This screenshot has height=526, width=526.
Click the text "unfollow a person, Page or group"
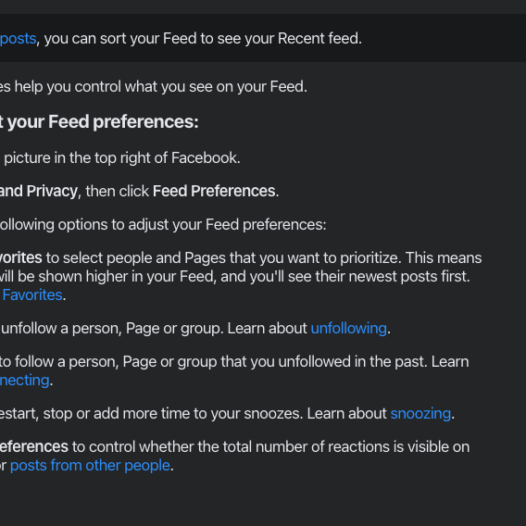coord(112,328)
